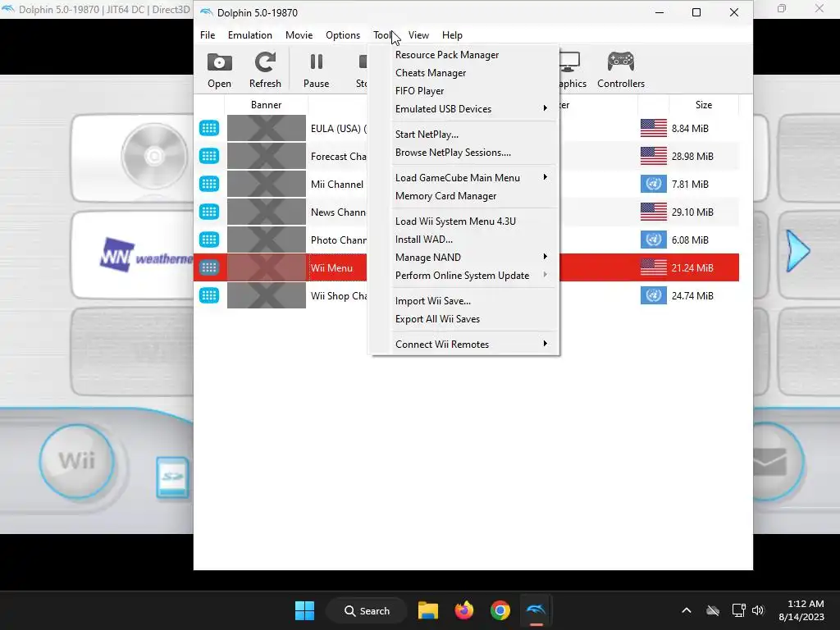This screenshot has width=840, height=630.
Task: Sort game list by Size column
Action: pos(703,105)
